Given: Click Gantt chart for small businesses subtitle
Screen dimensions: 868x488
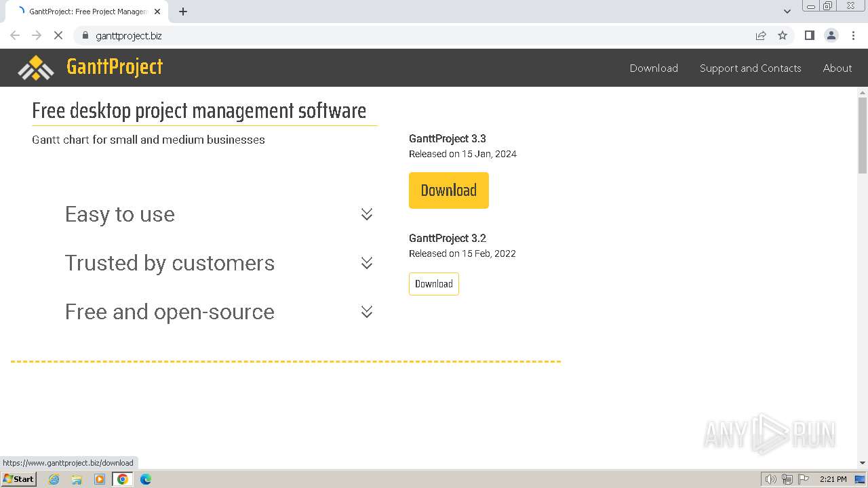Looking at the screenshot, I should (149, 140).
